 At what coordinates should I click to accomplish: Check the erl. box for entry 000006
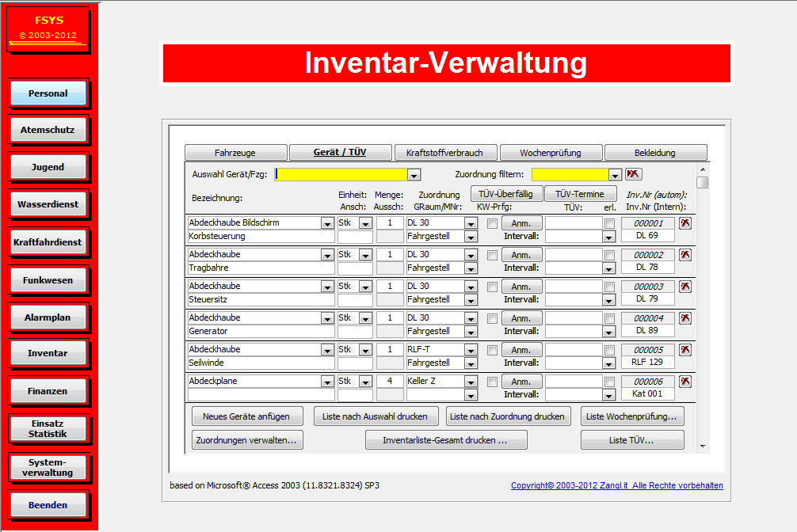[609, 382]
